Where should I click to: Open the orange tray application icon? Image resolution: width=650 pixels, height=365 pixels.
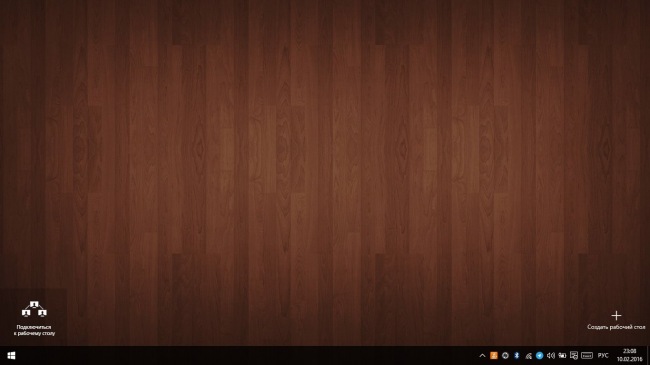[494, 355]
